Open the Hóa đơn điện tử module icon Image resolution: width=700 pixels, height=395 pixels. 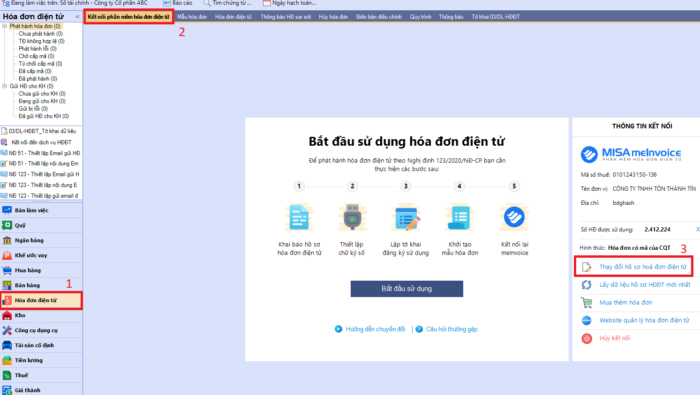pos(7,300)
